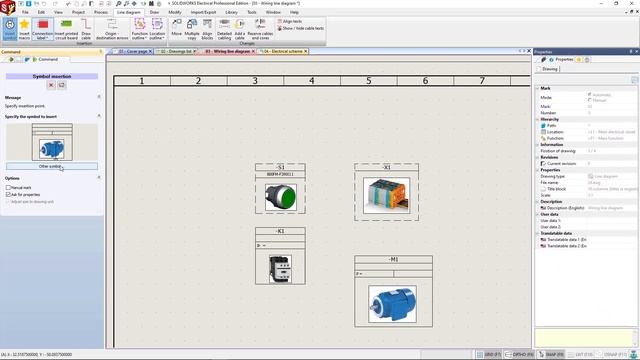Switch to the Draw ribbon tab
The image size is (640, 360).
tap(154, 12)
